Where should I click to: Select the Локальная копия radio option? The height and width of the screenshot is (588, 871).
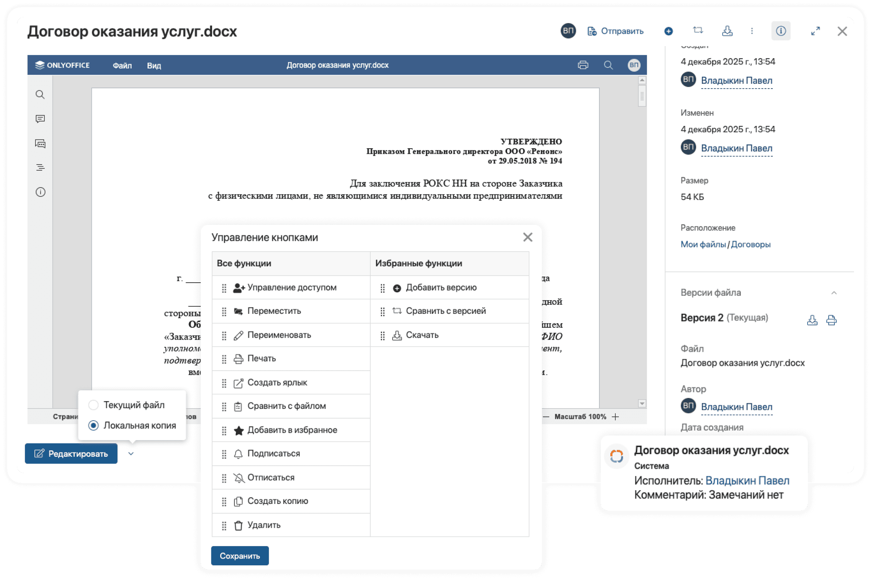coord(93,425)
